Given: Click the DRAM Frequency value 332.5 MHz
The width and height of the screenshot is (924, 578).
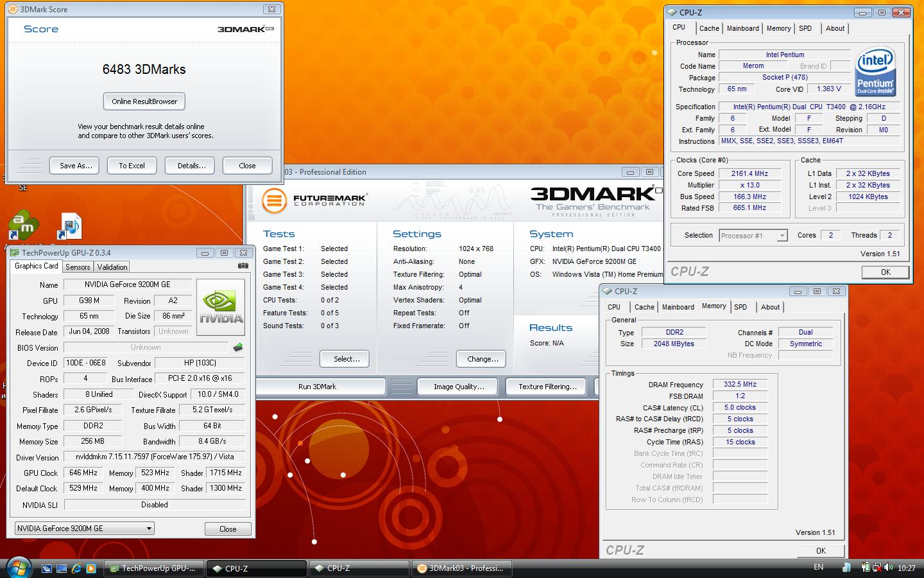Looking at the screenshot, I should (x=740, y=384).
